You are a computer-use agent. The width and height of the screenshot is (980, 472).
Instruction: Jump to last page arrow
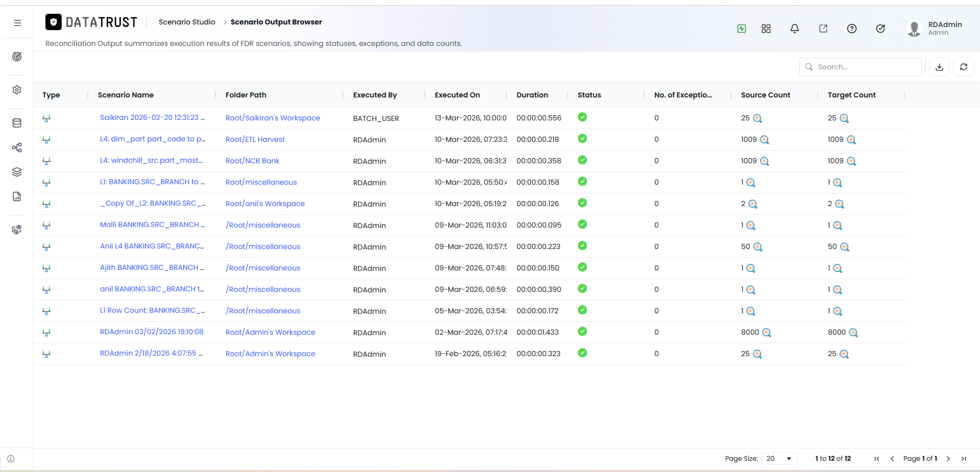pos(964,459)
